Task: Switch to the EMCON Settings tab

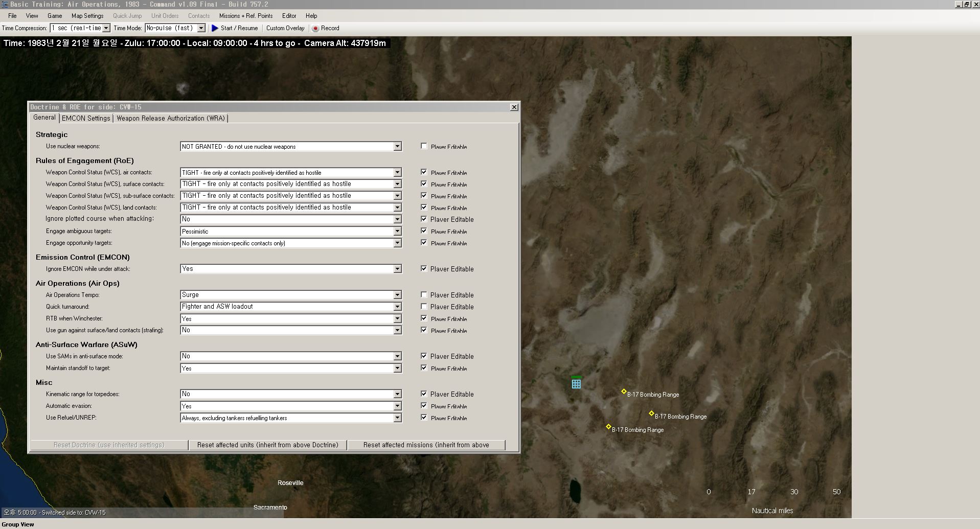Action: (x=86, y=118)
